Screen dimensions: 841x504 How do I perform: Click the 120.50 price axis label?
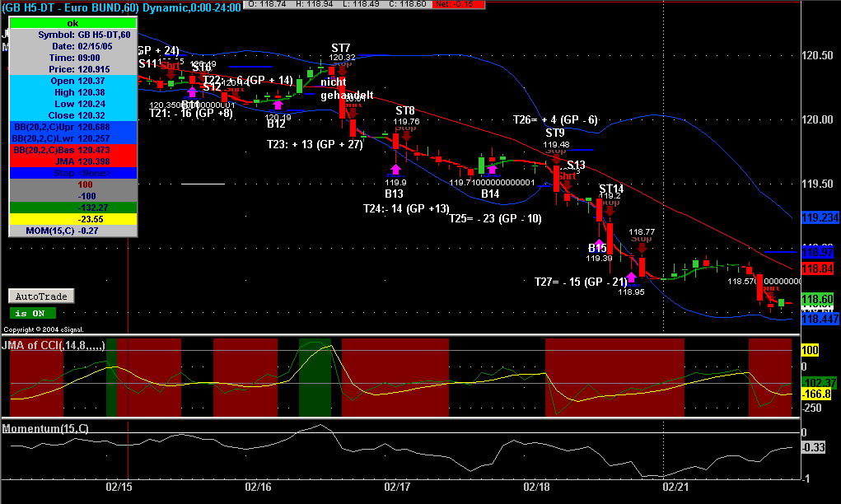[817, 55]
